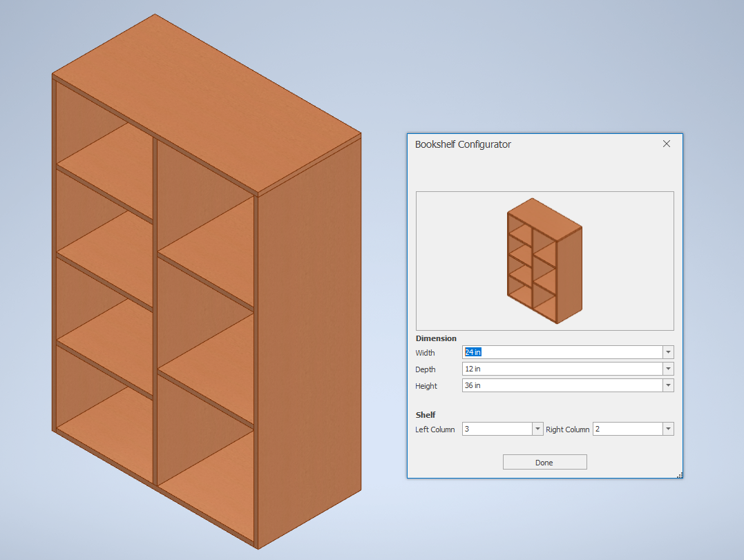Click the Done button
Viewport: 744px width, 560px height.
coord(545,463)
